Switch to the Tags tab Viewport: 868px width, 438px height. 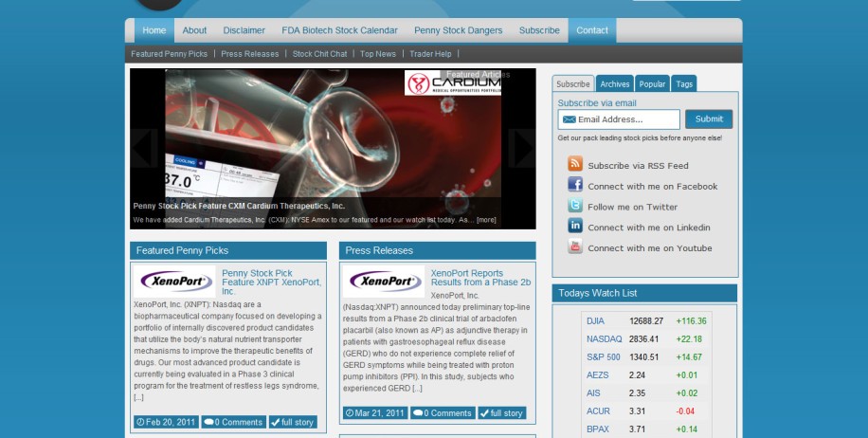point(684,83)
